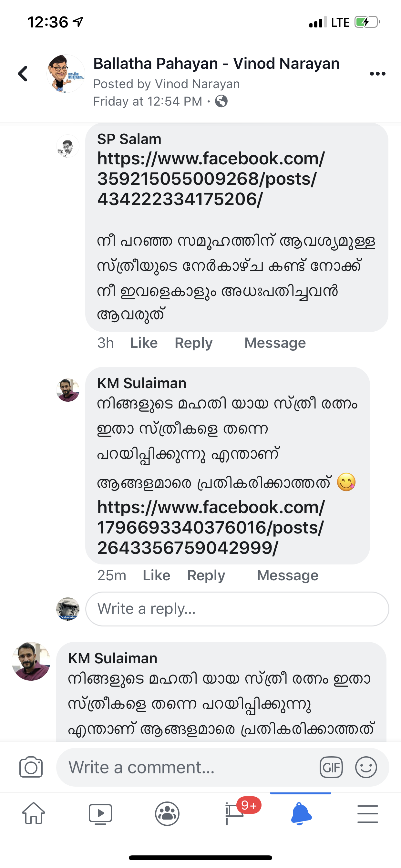Screen dimensions: 401x868
Task: Tap the Write a reply field
Action: coord(237,609)
